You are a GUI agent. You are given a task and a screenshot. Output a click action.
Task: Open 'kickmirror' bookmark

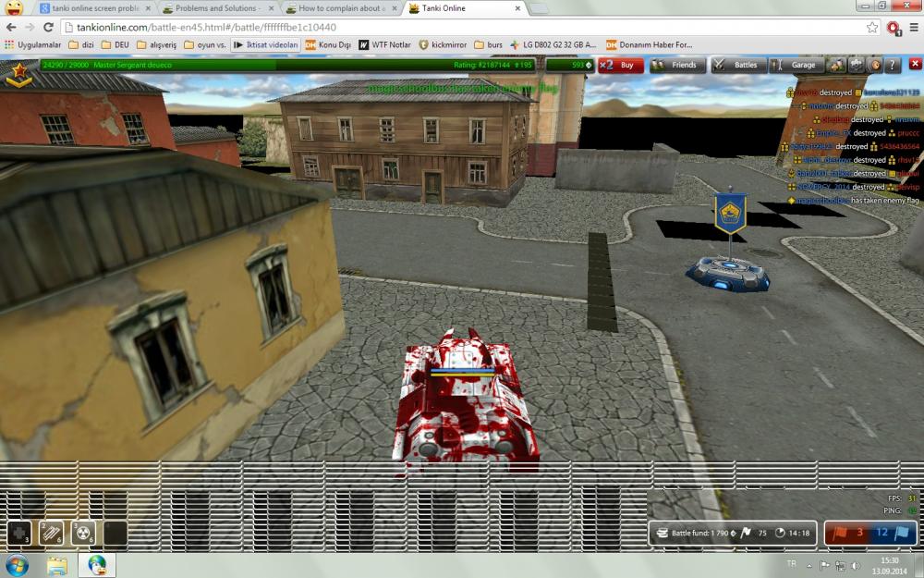point(443,44)
